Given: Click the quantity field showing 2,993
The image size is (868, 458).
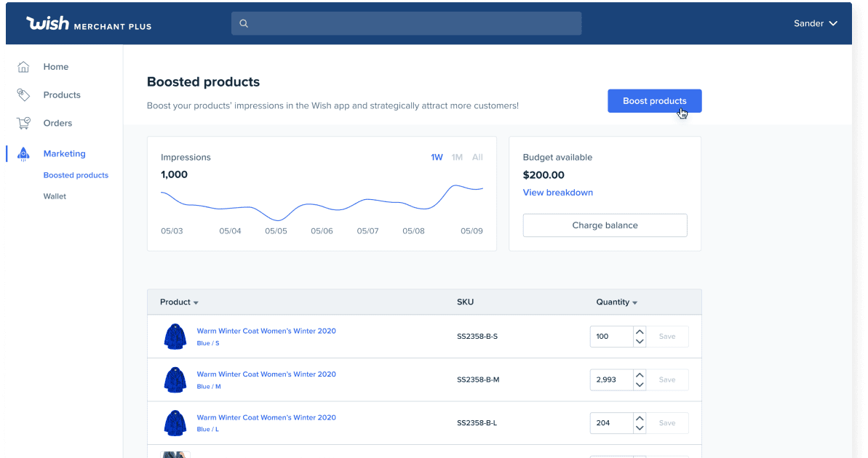Looking at the screenshot, I should [x=610, y=379].
